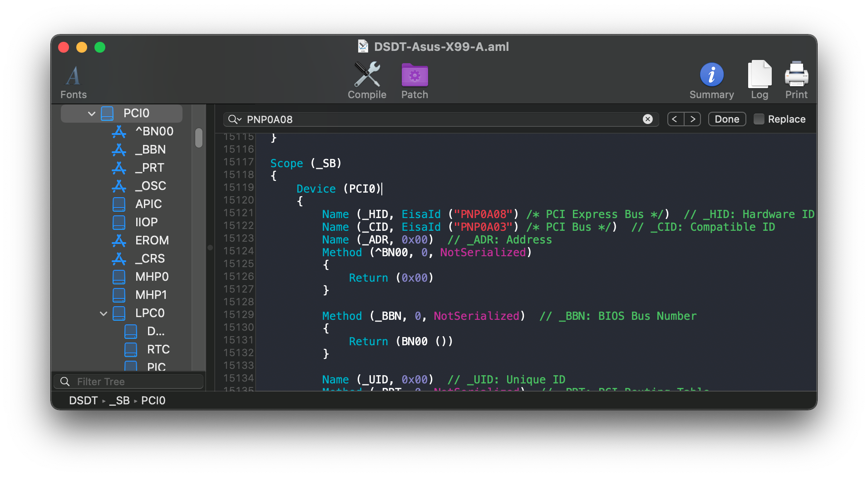Select the EROM method in the tree

click(x=152, y=240)
